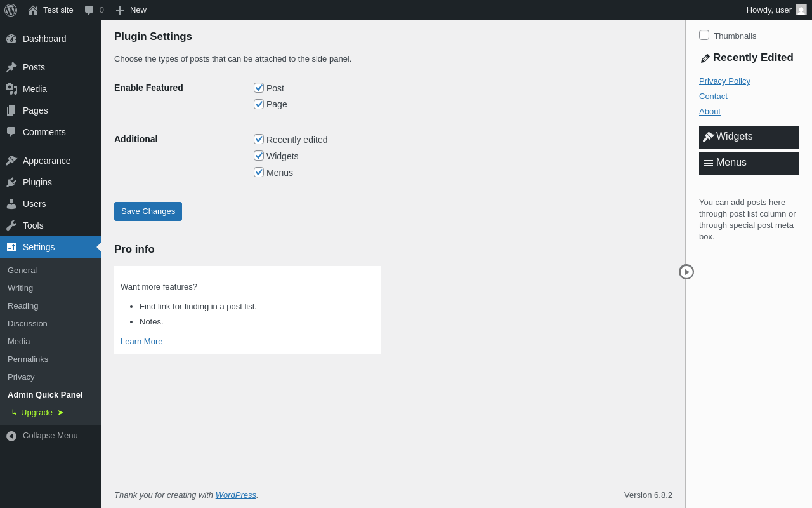Select the Settings menu item
The height and width of the screenshot is (508, 812).
51,247
